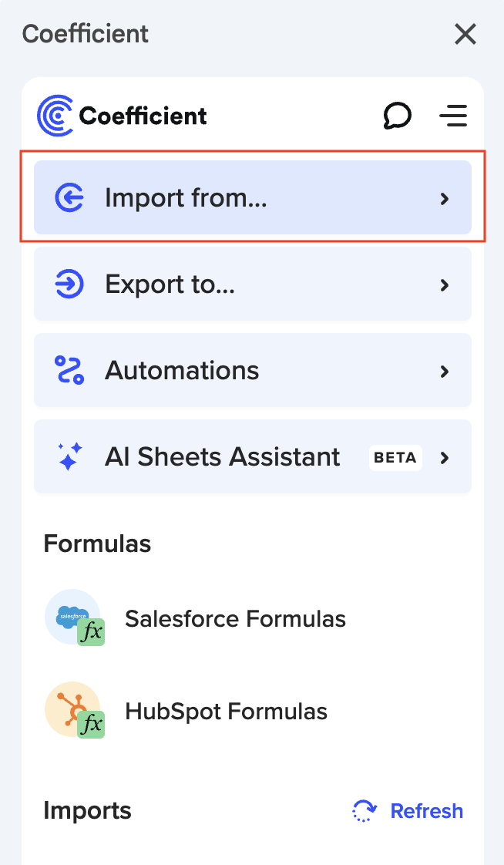The height and width of the screenshot is (865, 504).
Task: Expand the Import from chevron
Action: 444,199
